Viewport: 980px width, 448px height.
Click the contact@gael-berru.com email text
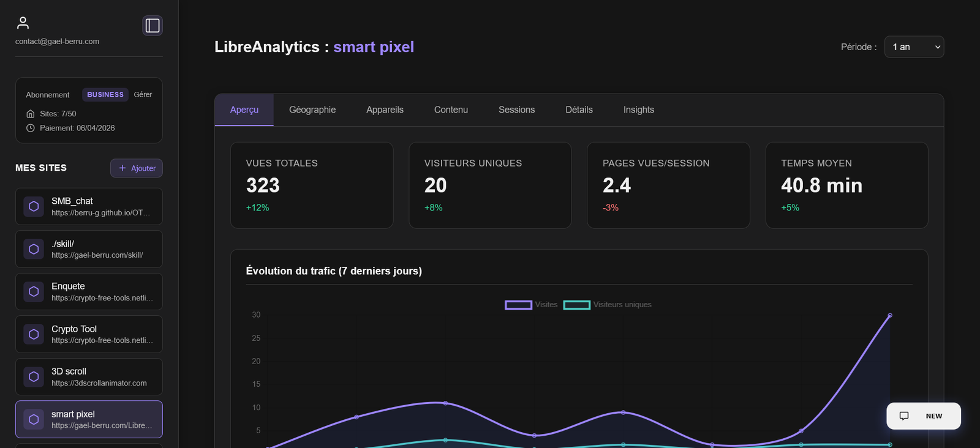(x=57, y=42)
